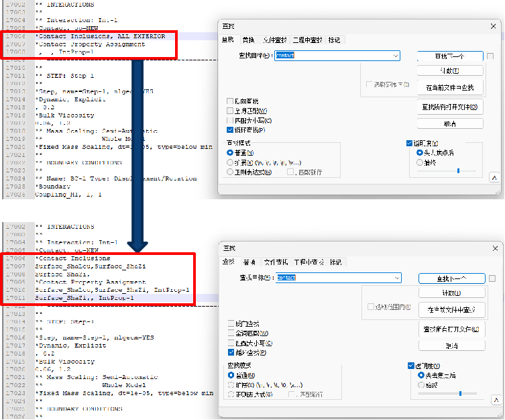Enable 反向查找 in the lower Find dialog
The height and width of the screenshot is (420, 505).
[231, 323]
